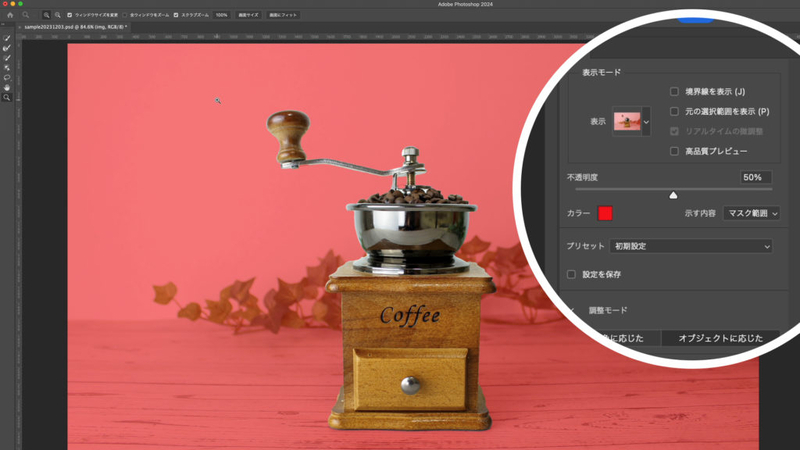
Task: Enable 元の選択範囲を表示 (P) checkbox
Action: [x=674, y=111]
